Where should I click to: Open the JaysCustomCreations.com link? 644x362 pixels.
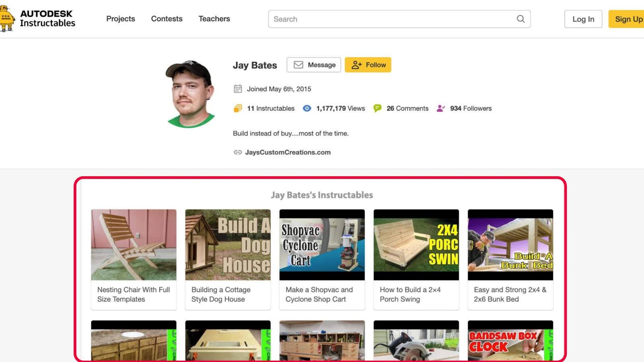(x=288, y=152)
